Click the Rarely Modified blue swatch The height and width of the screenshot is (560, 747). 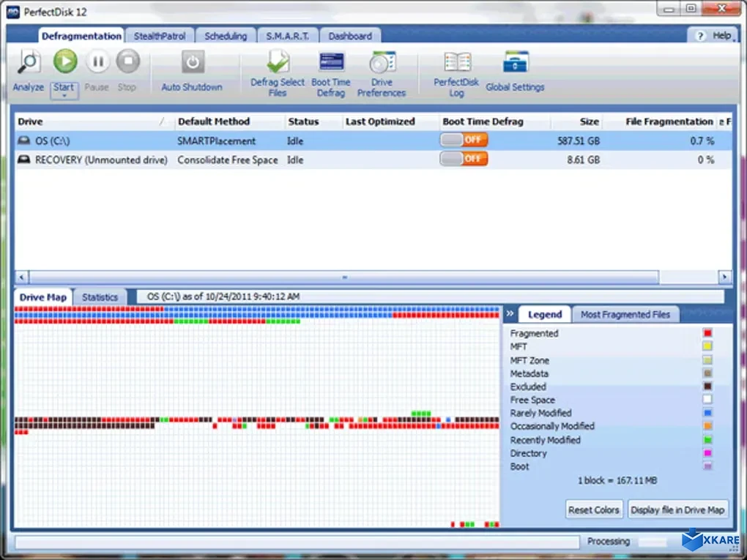(x=707, y=413)
